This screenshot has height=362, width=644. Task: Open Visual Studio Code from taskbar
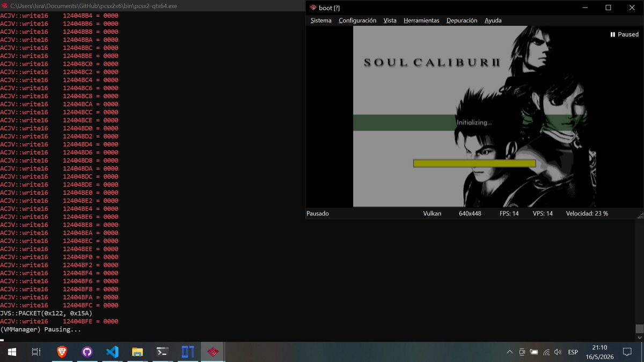[112, 352]
